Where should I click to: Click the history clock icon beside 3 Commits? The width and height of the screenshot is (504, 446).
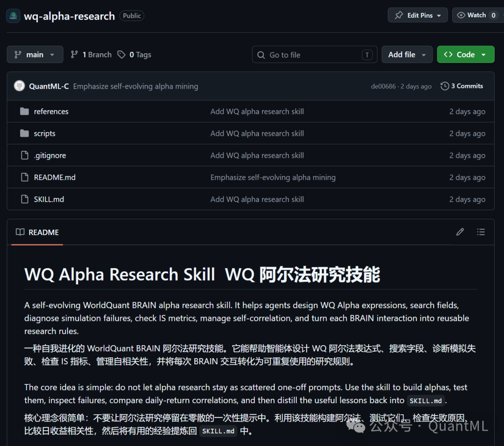click(x=445, y=86)
